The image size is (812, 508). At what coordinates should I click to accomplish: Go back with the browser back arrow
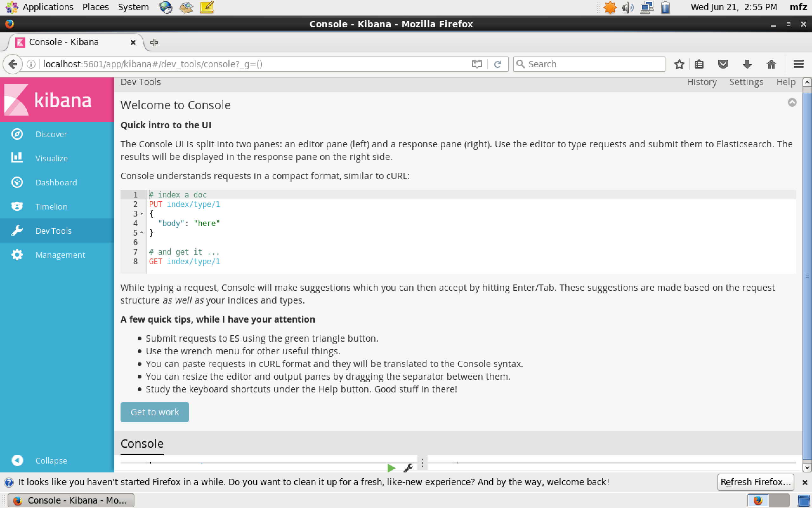point(13,64)
